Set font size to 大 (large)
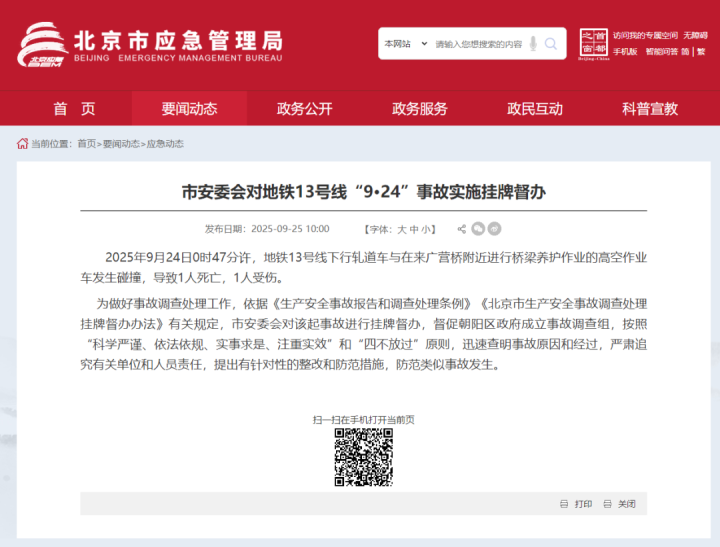 click(402, 229)
